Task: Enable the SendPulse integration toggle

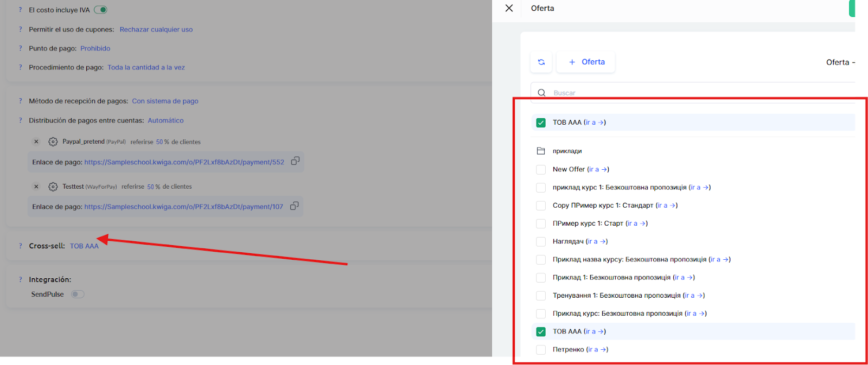Action: click(x=78, y=294)
